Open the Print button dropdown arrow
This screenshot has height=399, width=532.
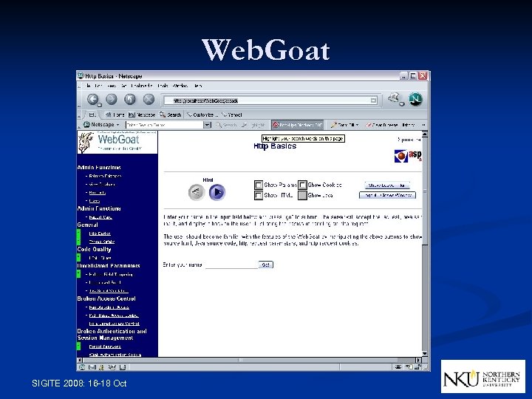[x=402, y=104]
